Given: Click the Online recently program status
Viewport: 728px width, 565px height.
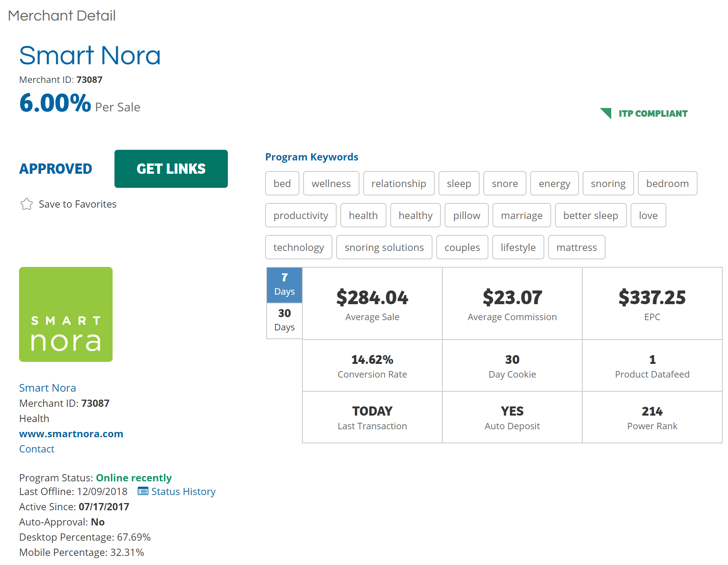Looking at the screenshot, I should tap(134, 478).
